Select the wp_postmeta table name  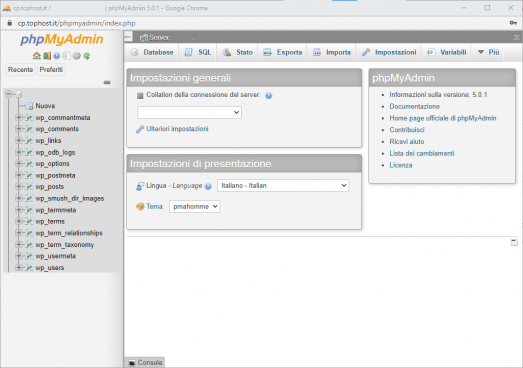(55, 175)
